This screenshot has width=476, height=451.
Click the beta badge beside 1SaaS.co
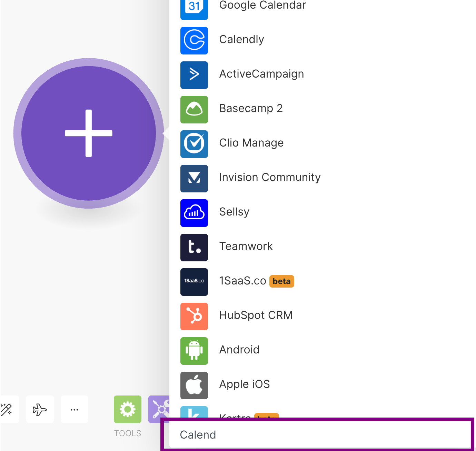[281, 281]
